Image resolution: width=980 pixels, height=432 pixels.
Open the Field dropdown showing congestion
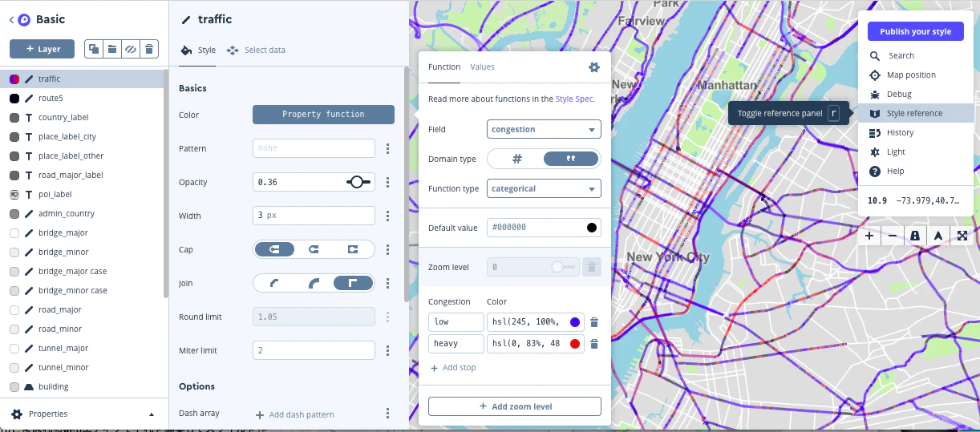pyautogui.click(x=544, y=129)
